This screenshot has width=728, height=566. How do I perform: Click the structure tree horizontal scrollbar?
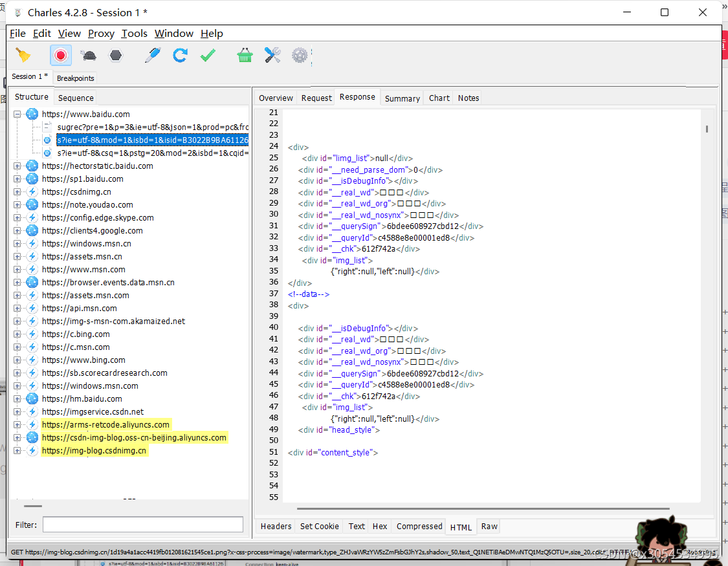(33, 506)
